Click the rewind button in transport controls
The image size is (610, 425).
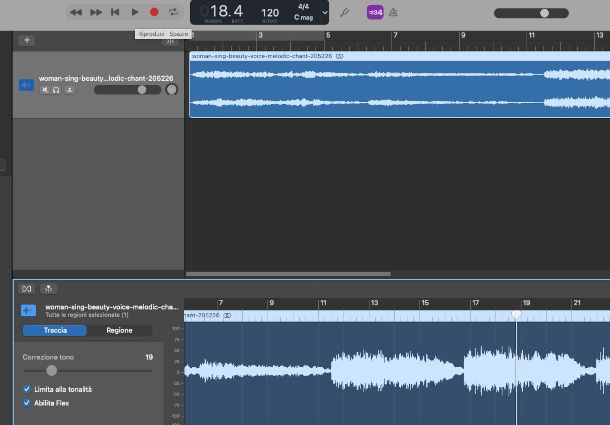pos(75,12)
